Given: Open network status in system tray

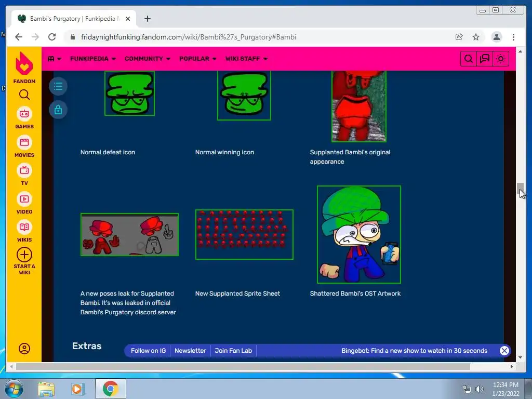Looking at the screenshot, I should (467, 389).
